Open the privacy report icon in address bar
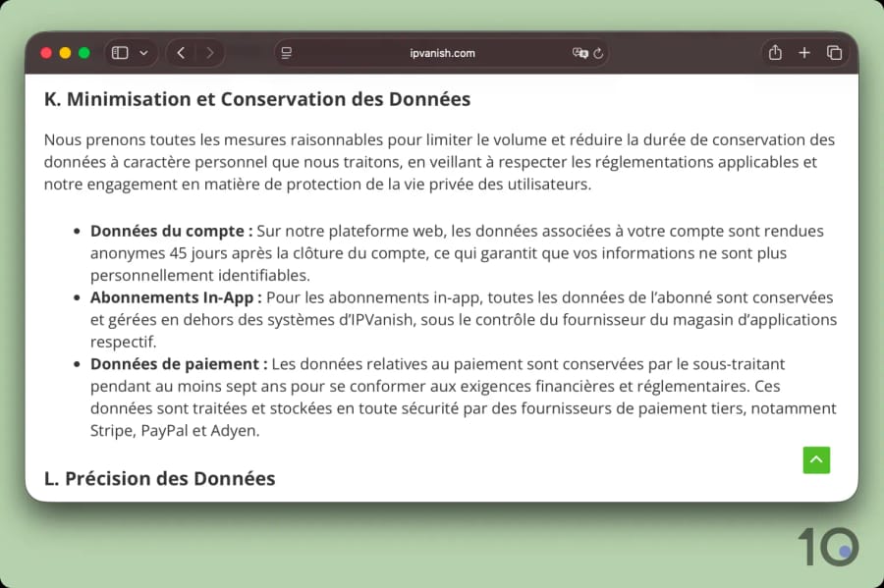This screenshot has height=588, width=884. click(x=582, y=53)
